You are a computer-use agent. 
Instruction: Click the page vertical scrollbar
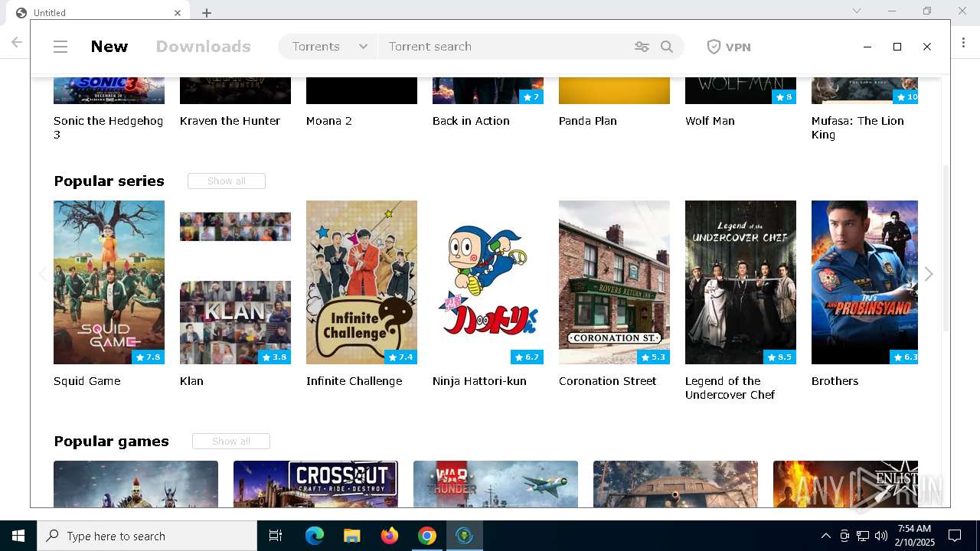pyautogui.click(x=946, y=249)
